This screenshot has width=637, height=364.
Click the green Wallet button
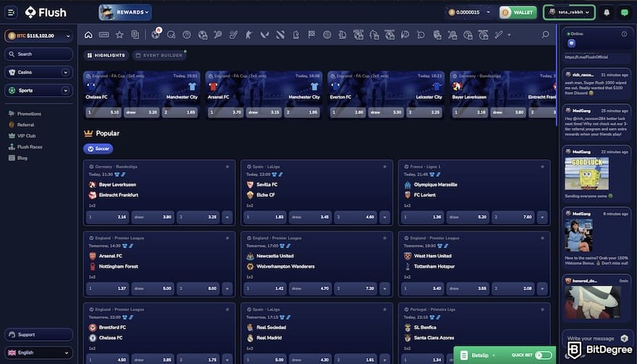pyautogui.click(x=518, y=12)
